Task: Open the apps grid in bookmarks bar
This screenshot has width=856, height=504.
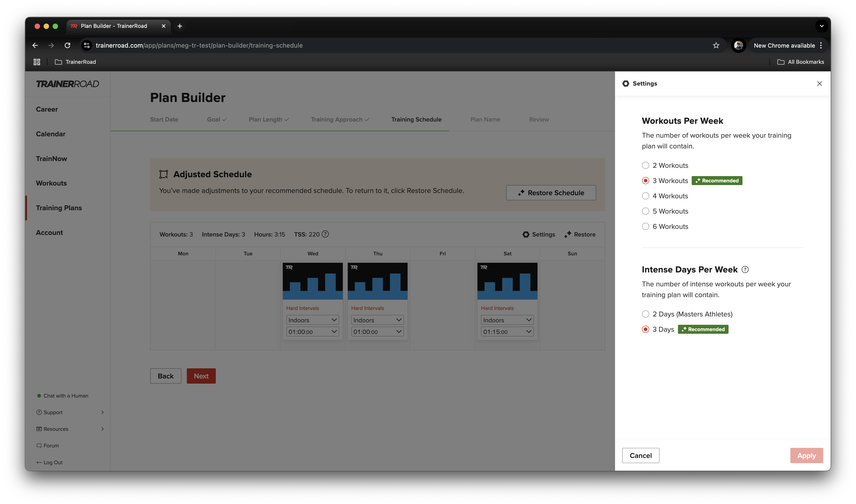Action: [37, 62]
